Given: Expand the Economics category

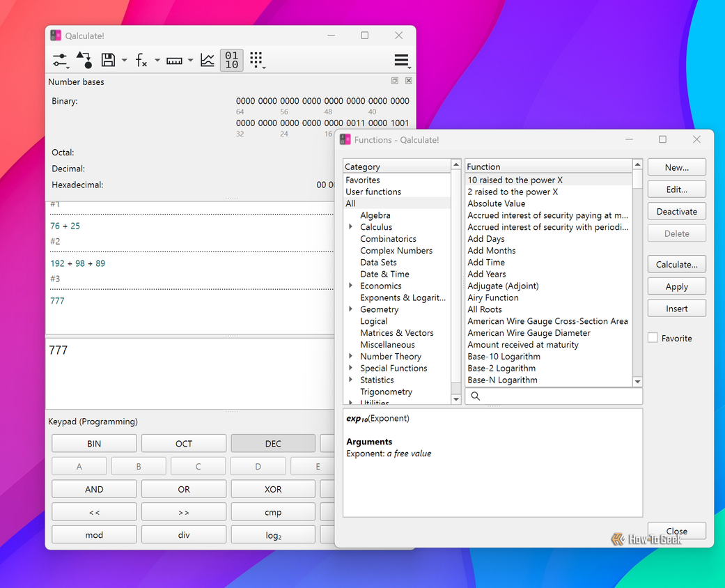Looking at the screenshot, I should 350,286.
